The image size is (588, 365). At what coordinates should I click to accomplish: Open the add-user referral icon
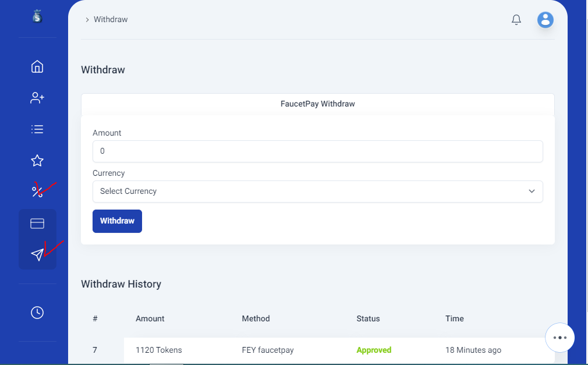[37, 98]
